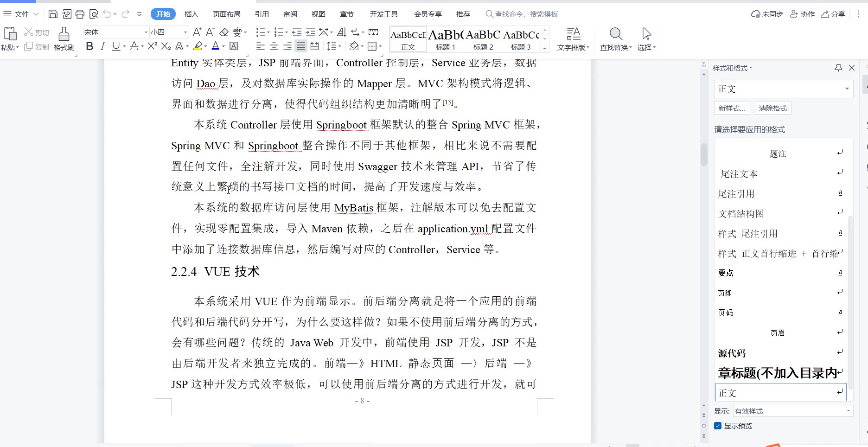Switch to the 视图 tab
Image resolution: width=868 pixels, height=447 pixels.
tap(318, 14)
